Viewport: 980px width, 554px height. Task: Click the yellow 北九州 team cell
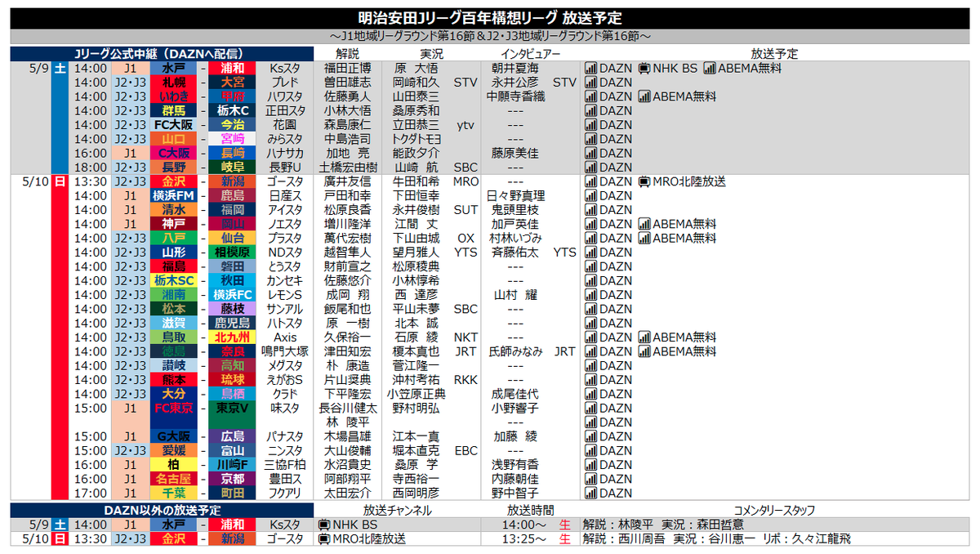[232, 337]
